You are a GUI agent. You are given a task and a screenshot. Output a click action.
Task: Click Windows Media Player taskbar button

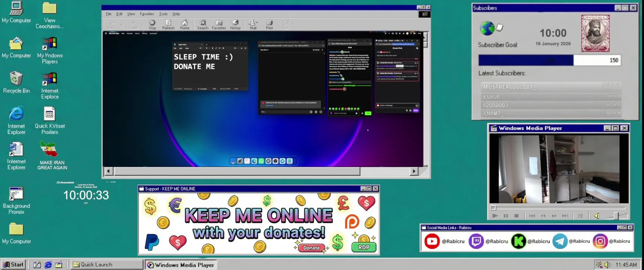pyautogui.click(x=180, y=265)
